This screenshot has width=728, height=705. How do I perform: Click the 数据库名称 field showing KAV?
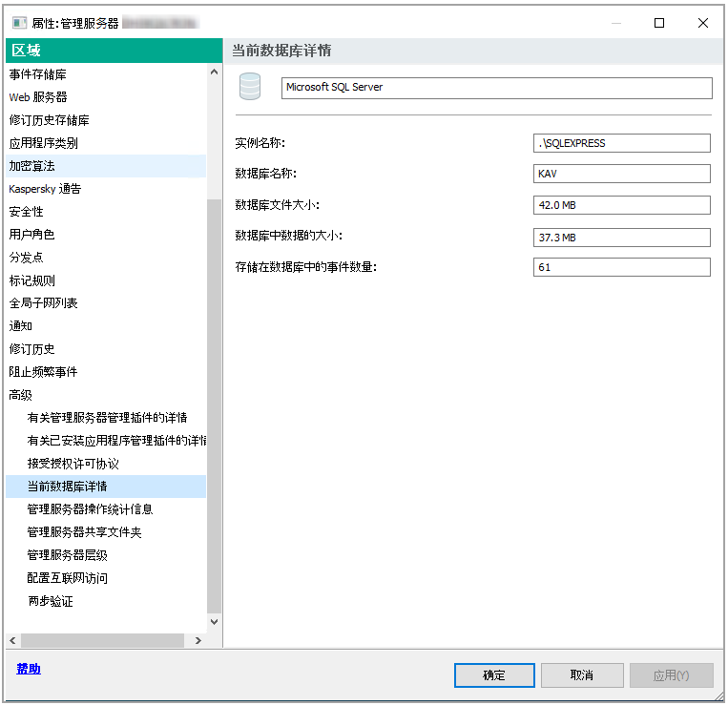(622, 174)
